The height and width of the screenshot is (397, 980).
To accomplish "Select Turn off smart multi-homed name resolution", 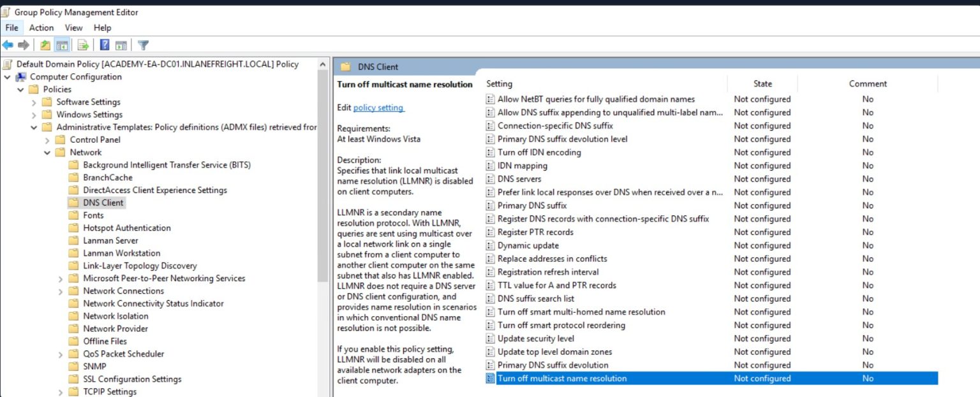I will coord(581,312).
